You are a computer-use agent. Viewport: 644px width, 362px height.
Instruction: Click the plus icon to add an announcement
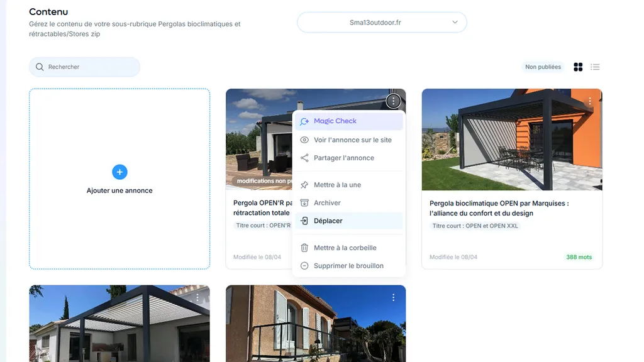click(119, 172)
